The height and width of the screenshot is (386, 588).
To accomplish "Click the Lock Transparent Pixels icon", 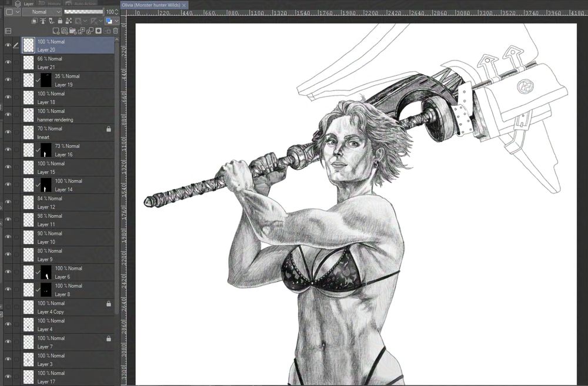I will pos(69,21).
